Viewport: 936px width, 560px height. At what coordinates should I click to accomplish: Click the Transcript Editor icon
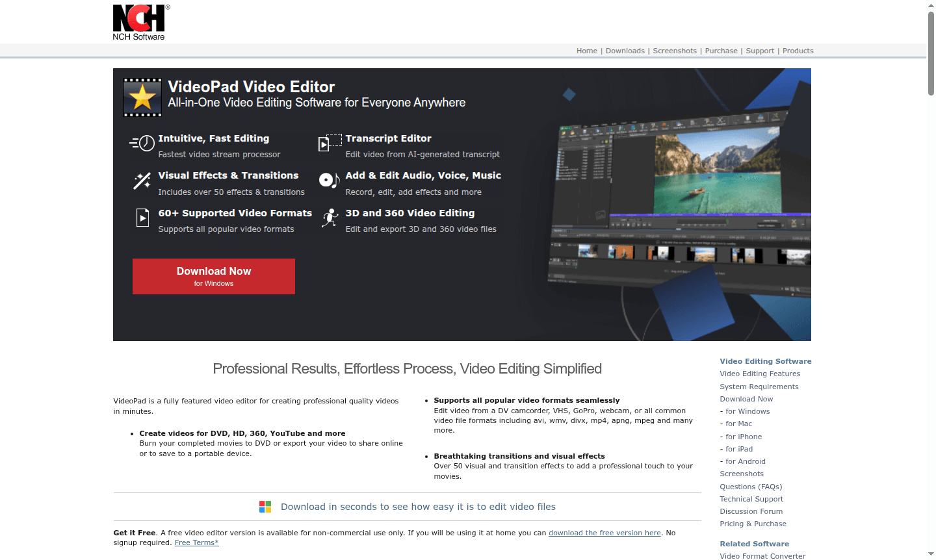click(330, 144)
